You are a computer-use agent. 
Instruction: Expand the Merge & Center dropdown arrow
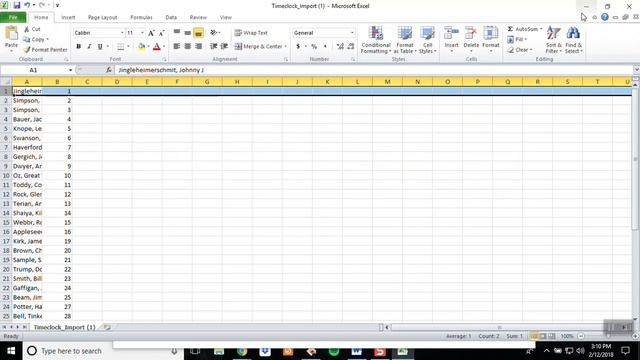pos(286,47)
